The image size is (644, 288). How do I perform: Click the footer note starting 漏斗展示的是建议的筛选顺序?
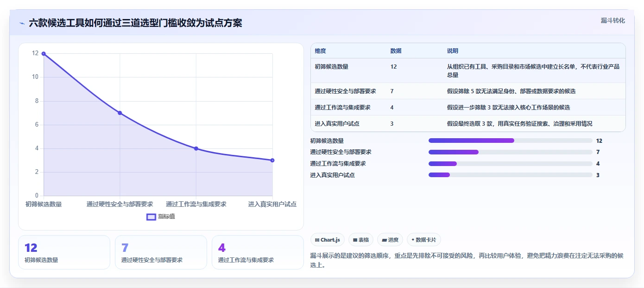[x=467, y=261]
